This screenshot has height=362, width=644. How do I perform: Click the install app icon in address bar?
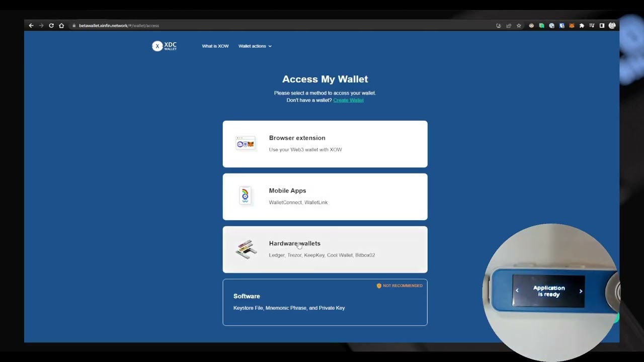coord(499,26)
